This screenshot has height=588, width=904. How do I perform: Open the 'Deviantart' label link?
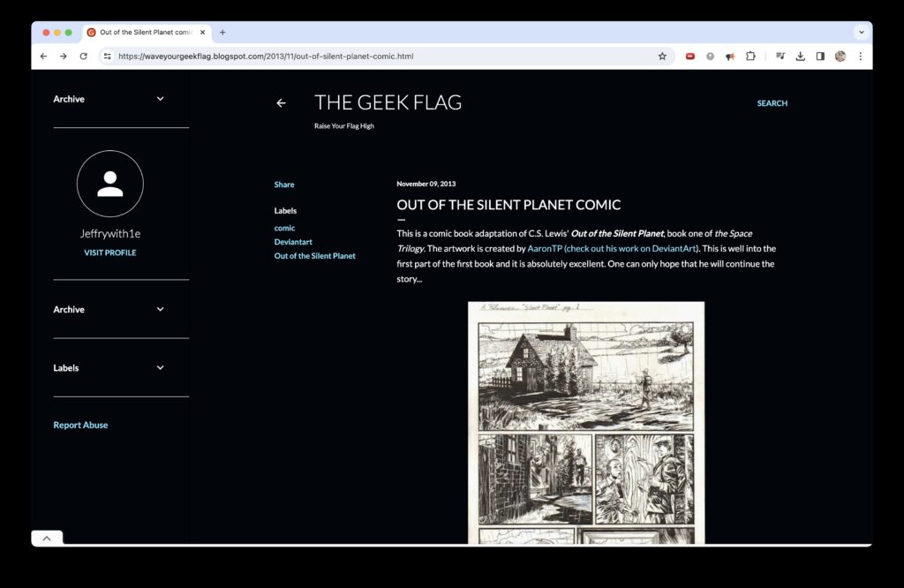tap(293, 242)
